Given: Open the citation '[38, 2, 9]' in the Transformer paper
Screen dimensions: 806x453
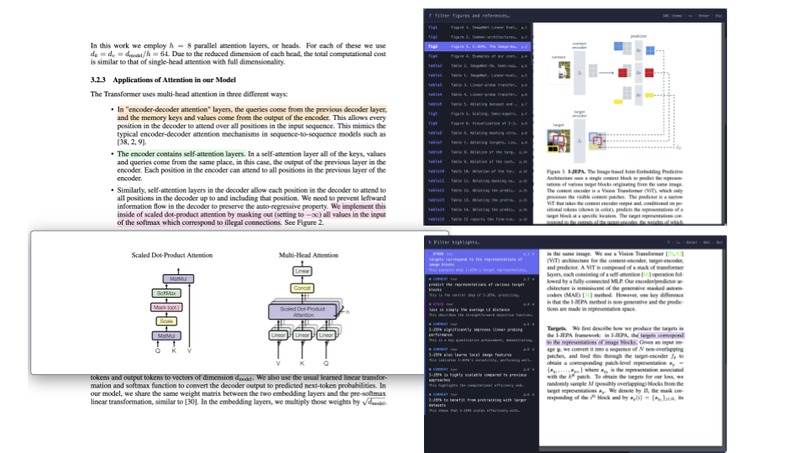Looking at the screenshot, I should 131,142.
